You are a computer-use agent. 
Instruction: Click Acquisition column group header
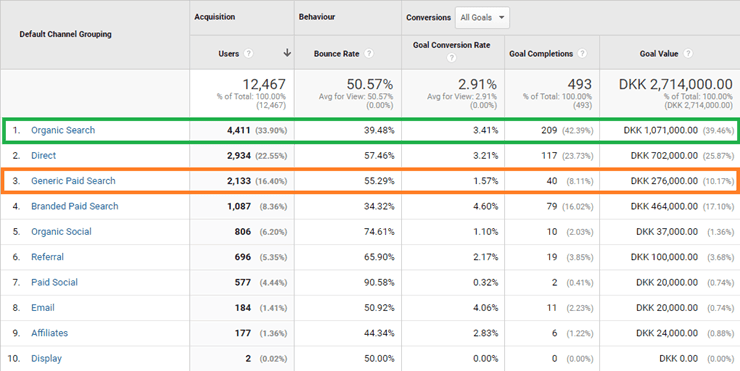tap(215, 17)
